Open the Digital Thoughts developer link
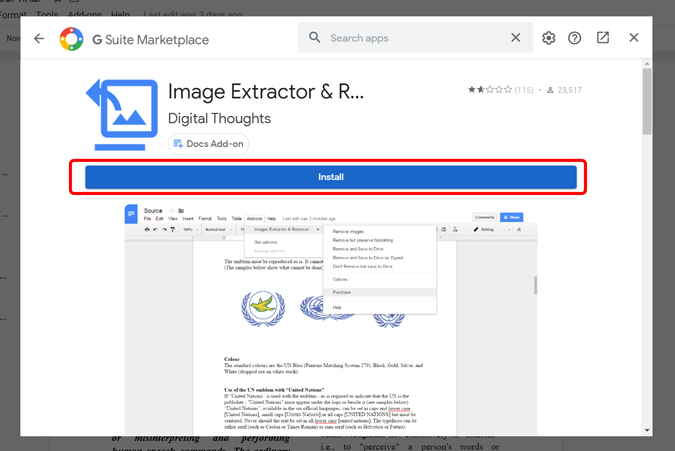This screenshot has height=451, width=675. [219, 118]
